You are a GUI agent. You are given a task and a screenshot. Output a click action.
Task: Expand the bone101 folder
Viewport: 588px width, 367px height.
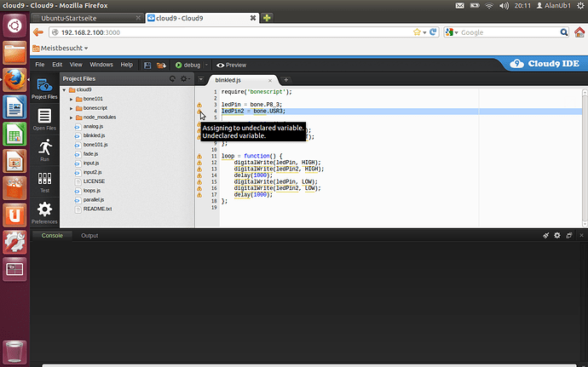coord(72,100)
